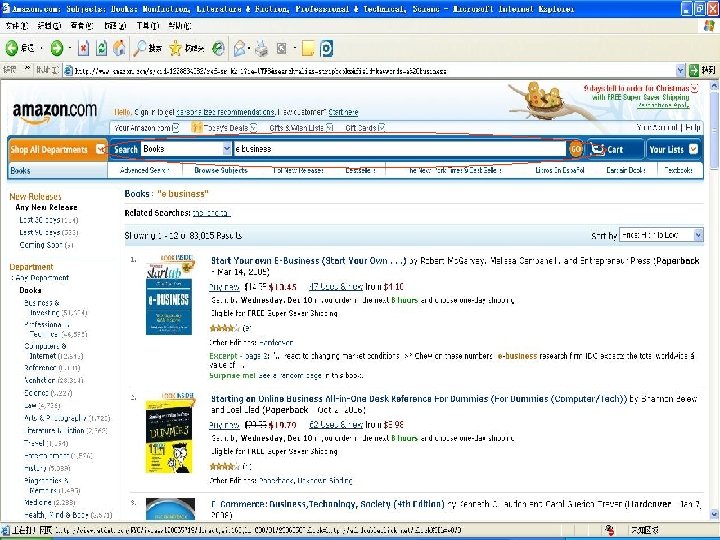Click the Print toolbar icon
The height and width of the screenshot is (540, 720).
point(262,48)
